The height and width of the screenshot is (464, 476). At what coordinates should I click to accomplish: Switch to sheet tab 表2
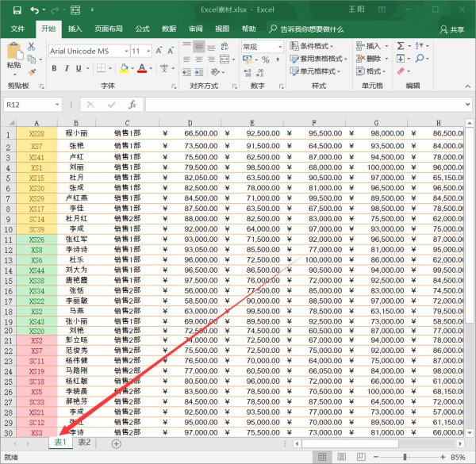pos(85,443)
